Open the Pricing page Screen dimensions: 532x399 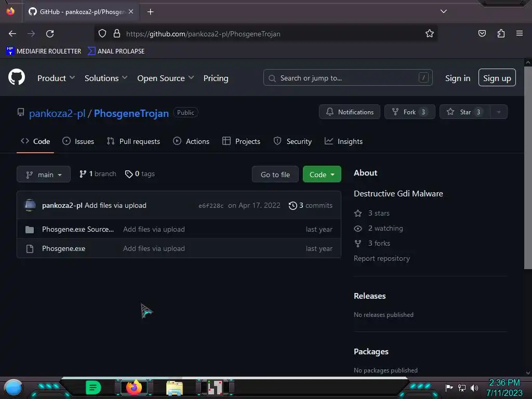[216, 78]
